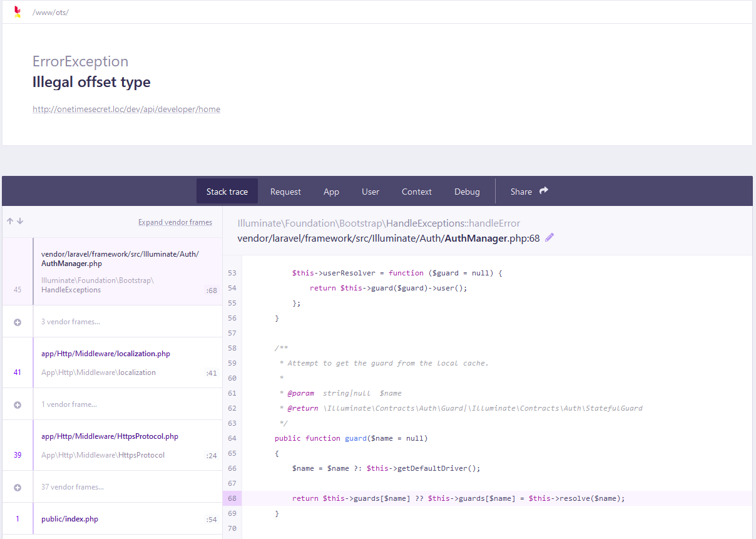The image size is (756, 539).
Task: Click Expand vendor frames link
Action: point(175,222)
